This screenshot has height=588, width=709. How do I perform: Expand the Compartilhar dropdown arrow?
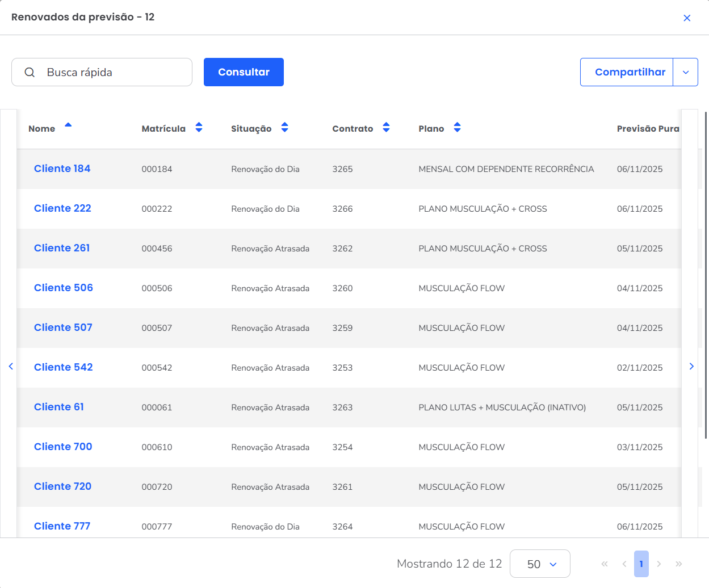tap(685, 72)
